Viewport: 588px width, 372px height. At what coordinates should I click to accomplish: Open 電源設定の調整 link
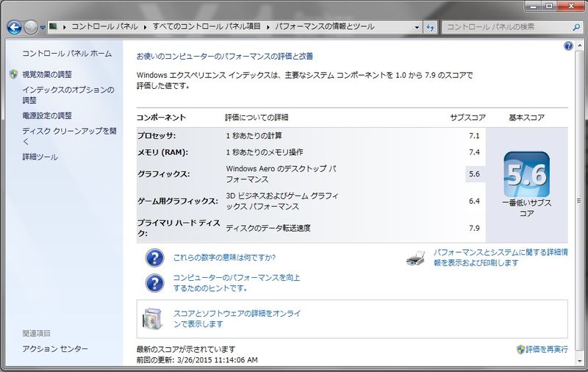[x=47, y=115]
